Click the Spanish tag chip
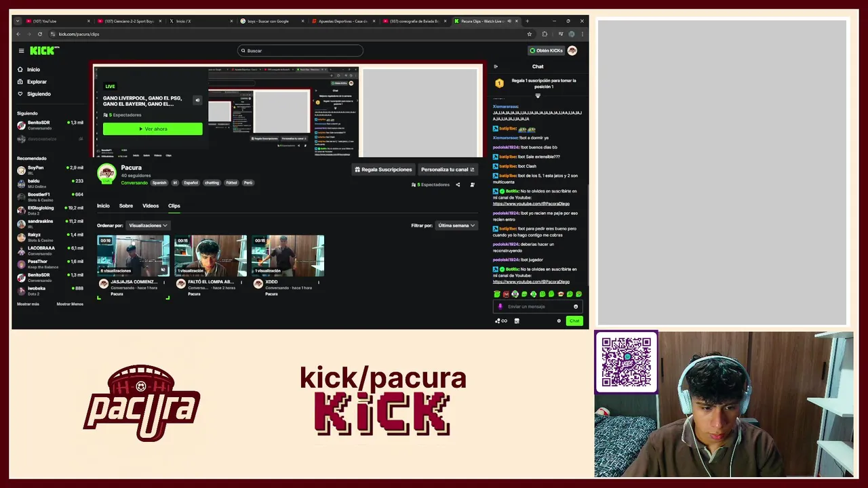The image size is (868, 488). [159, 182]
